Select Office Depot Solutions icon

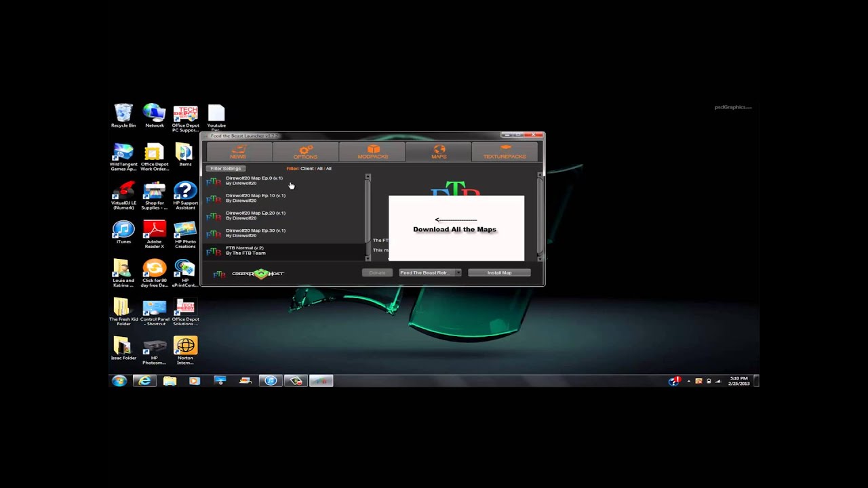coord(185,312)
